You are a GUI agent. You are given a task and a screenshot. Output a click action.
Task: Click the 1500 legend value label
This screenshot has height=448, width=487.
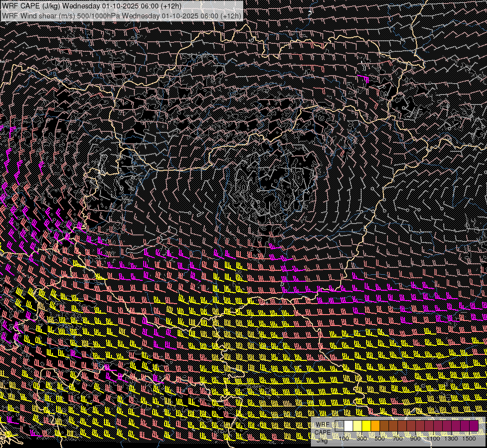[x=469, y=439]
